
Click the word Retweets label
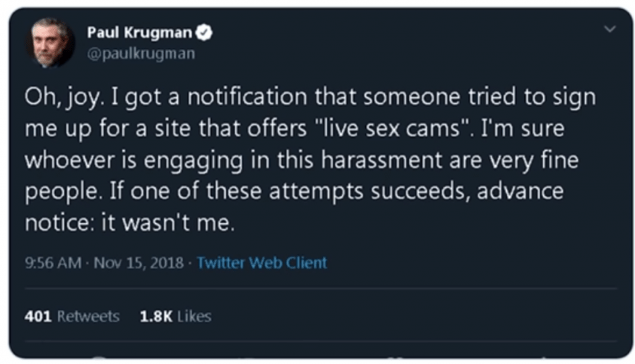(88, 316)
